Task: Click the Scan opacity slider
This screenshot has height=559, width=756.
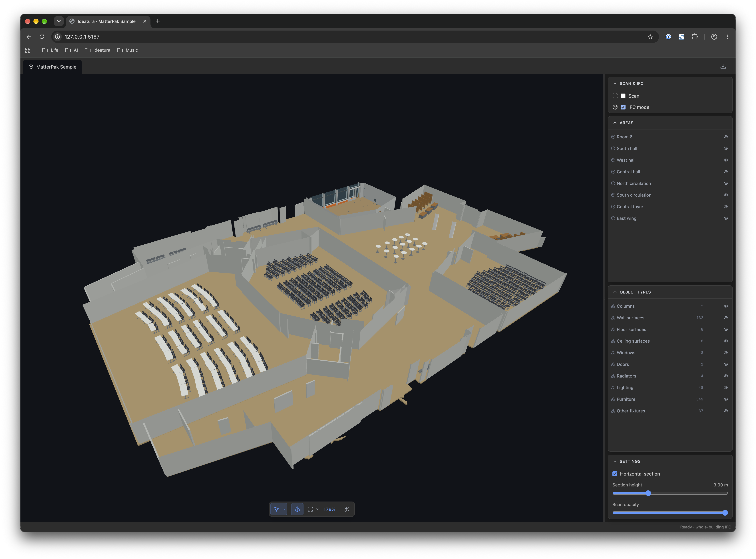Action: [x=670, y=513]
